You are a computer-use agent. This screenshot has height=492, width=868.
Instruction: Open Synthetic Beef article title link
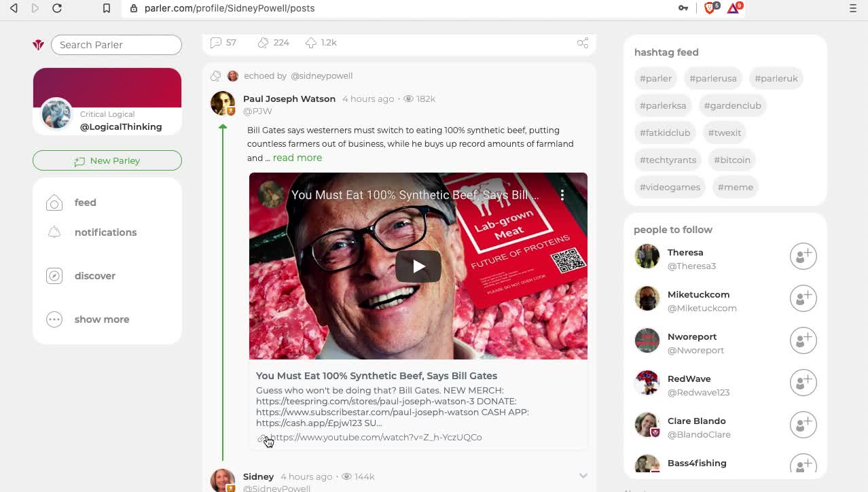click(376, 376)
